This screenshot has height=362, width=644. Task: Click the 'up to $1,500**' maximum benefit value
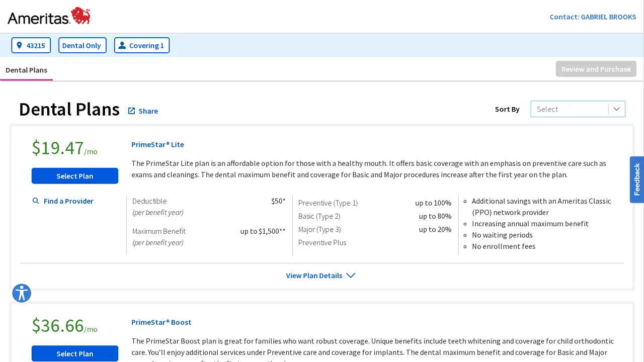pos(263,231)
